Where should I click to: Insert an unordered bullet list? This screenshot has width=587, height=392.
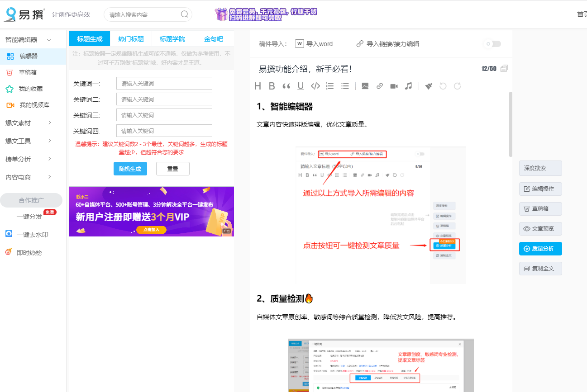click(345, 86)
